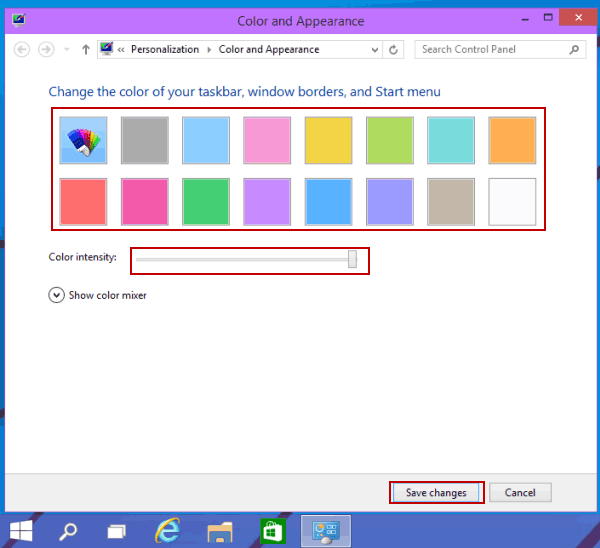Expand the breadcrumb separator arrow after Personalization
The height and width of the screenshot is (548, 600).
209,50
